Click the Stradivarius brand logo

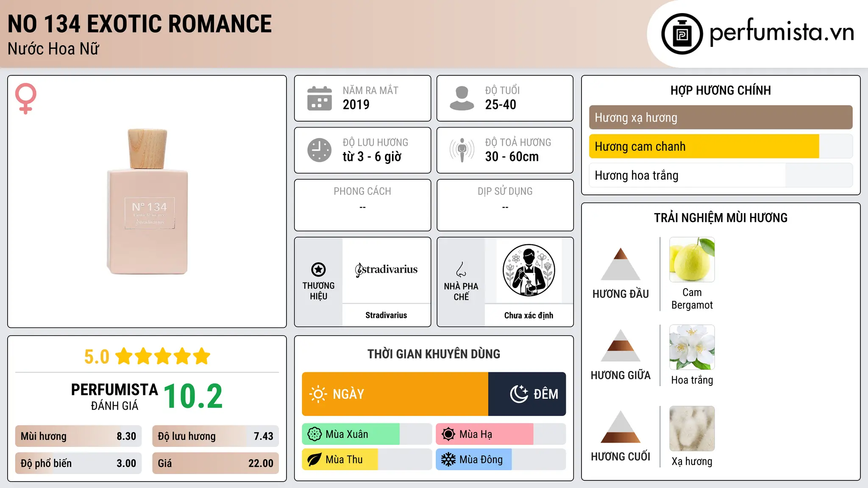click(x=386, y=269)
